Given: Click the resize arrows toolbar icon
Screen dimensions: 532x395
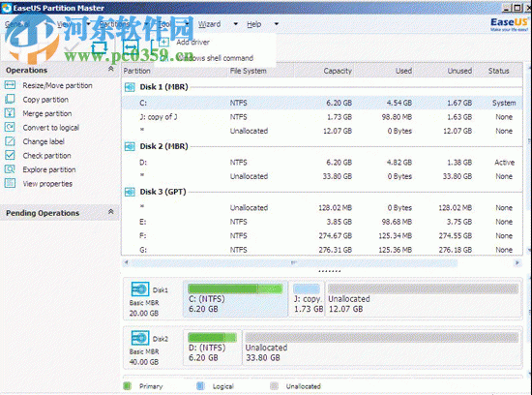Looking at the screenshot, I should [131, 46].
